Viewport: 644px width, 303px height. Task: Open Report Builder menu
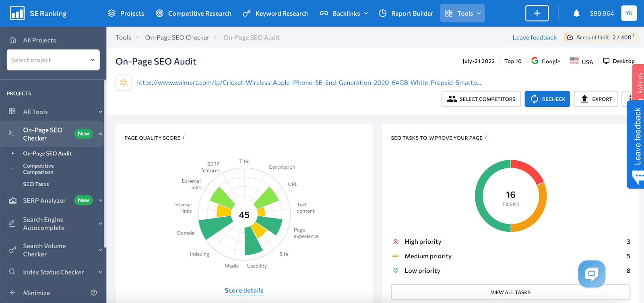pyautogui.click(x=406, y=13)
